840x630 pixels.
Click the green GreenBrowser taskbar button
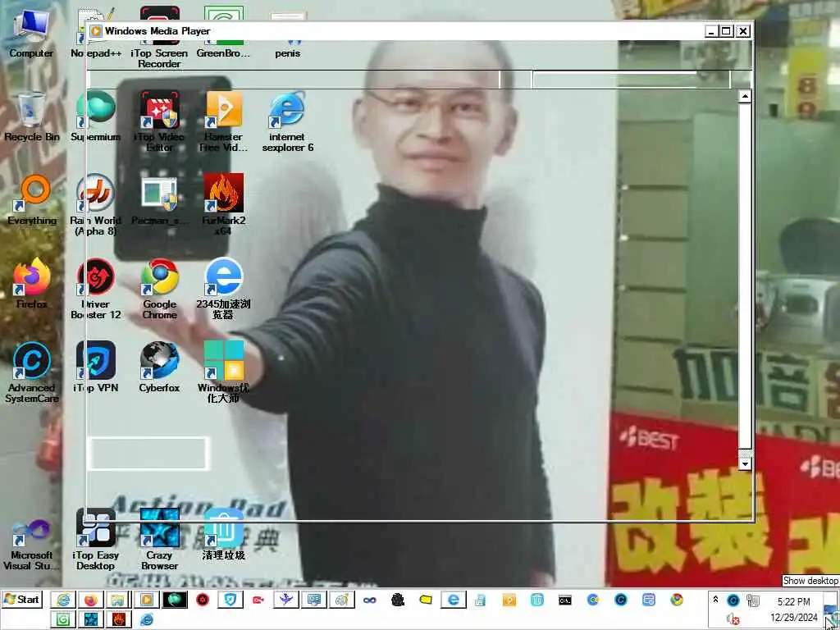[62, 619]
